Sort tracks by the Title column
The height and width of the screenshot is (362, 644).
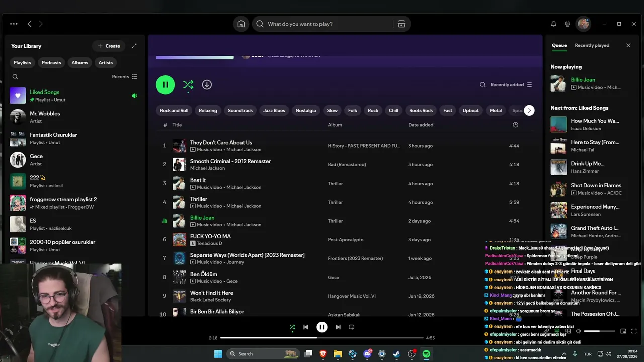177,125
